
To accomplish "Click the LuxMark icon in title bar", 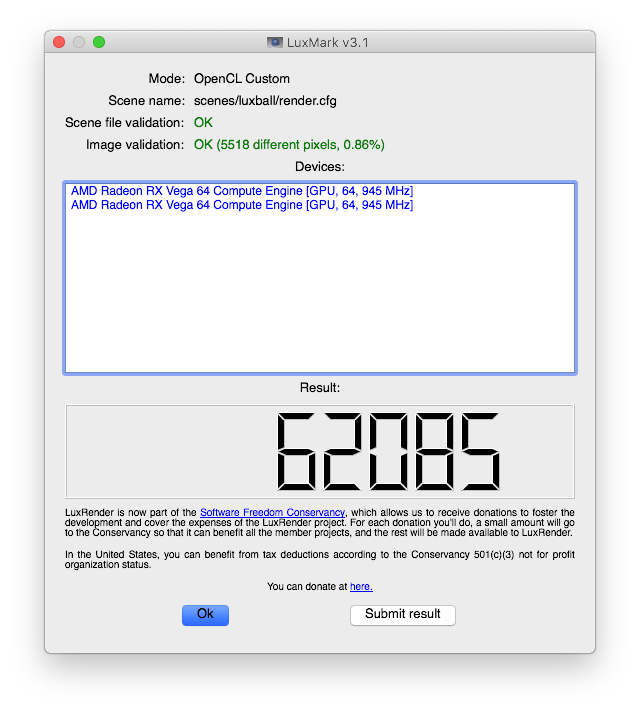I will pyautogui.click(x=274, y=42).
